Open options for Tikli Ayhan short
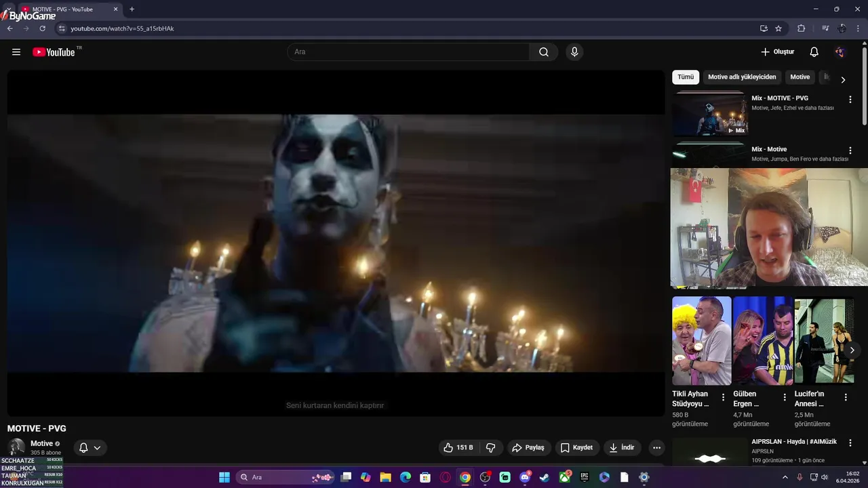Image resolution: width=868 pixels, height=488 pixels. 723,397
